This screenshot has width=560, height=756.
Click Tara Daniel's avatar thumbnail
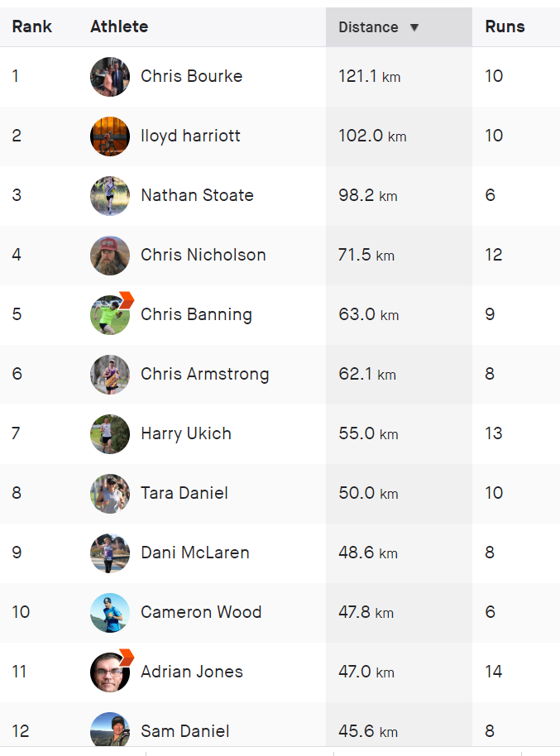click(x=110, y=493)
